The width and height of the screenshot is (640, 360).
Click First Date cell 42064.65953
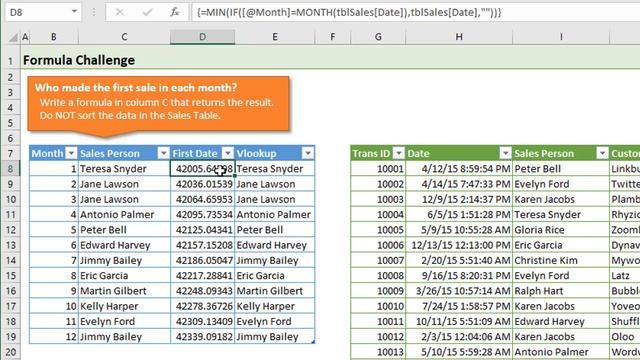coord(202,199)
